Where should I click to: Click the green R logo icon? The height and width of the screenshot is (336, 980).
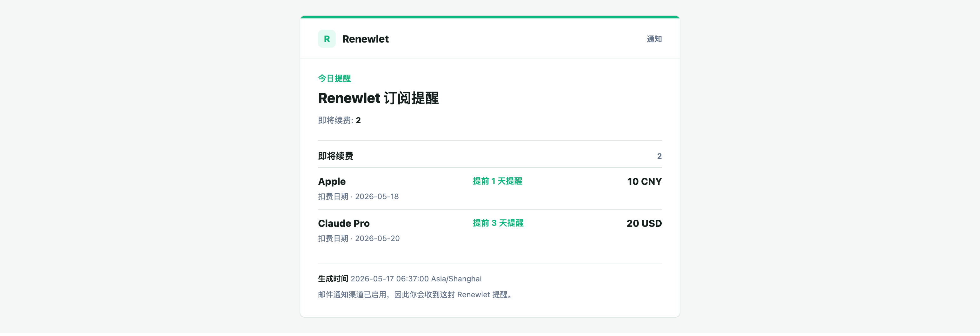pyautogui.click(x=327, y=39)
